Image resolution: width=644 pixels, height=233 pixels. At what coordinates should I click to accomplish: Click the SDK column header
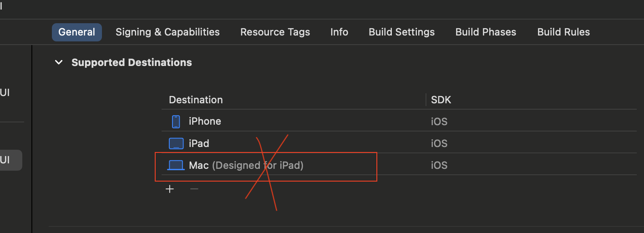441,100
